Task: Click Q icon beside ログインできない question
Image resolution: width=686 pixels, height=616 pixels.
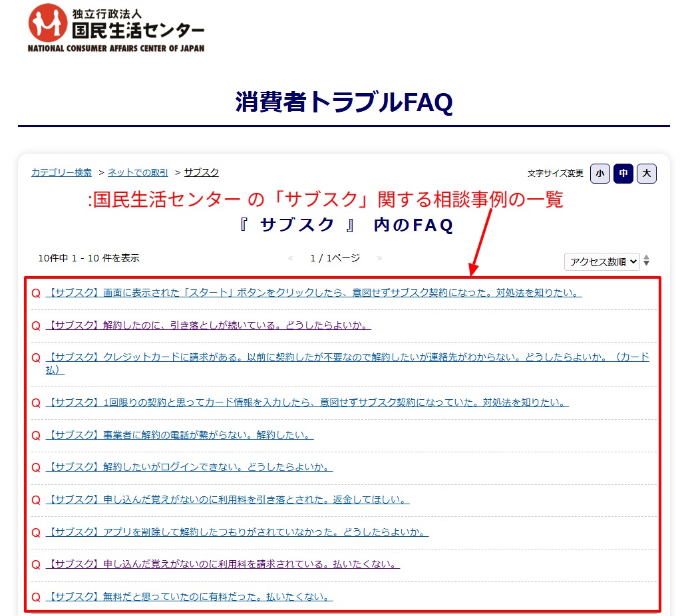Action: pos(36,468)
